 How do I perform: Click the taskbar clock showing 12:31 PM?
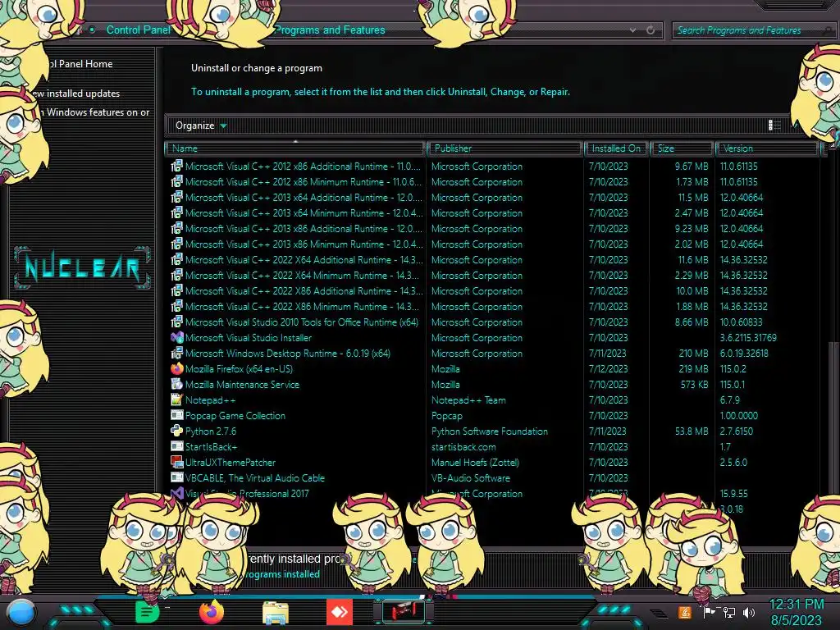(x=796, y=605)
